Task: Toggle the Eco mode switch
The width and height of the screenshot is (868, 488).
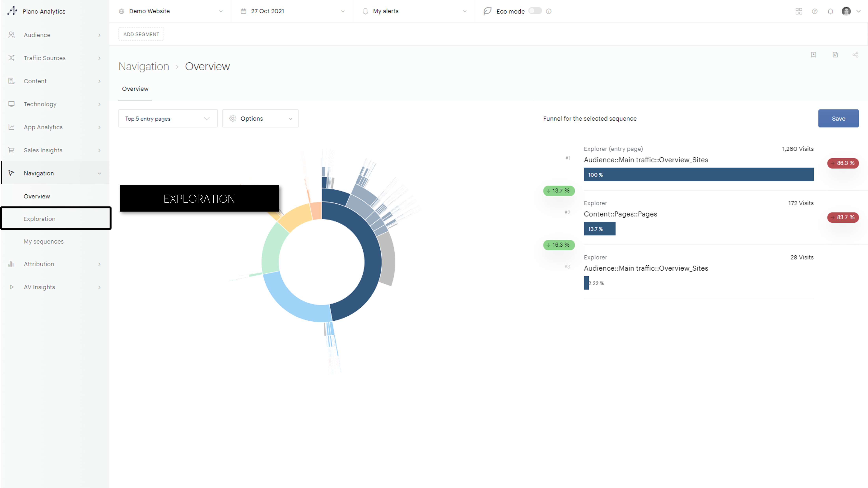Action: point(535,11)
